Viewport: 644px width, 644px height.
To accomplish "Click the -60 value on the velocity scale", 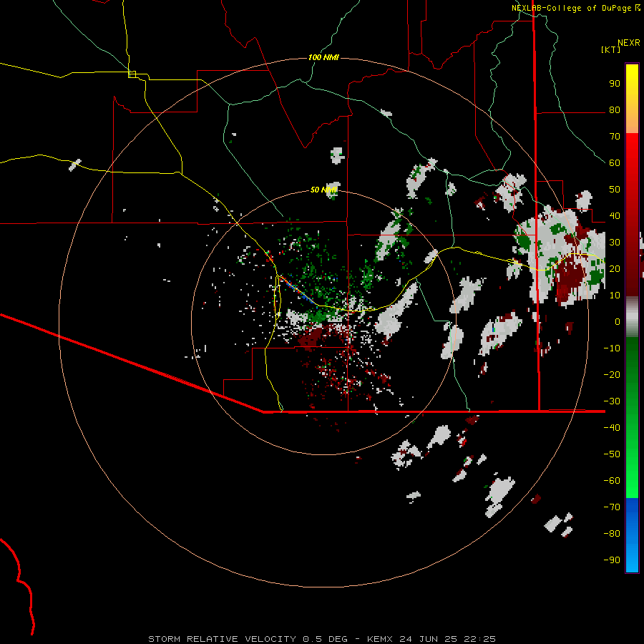I will (612, 481).
